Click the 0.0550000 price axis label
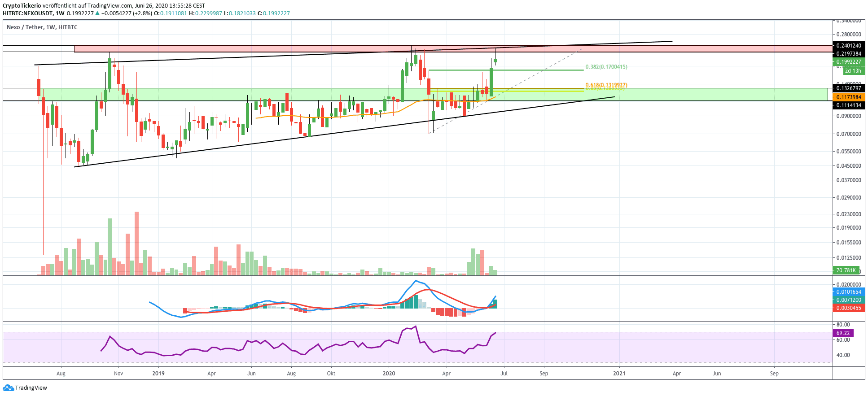Viewport: 868px width, 396px height. 849,152
